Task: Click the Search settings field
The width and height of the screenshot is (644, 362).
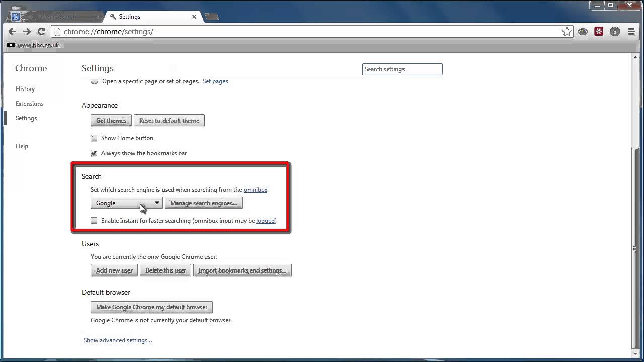Action: [x=403, y=69]
